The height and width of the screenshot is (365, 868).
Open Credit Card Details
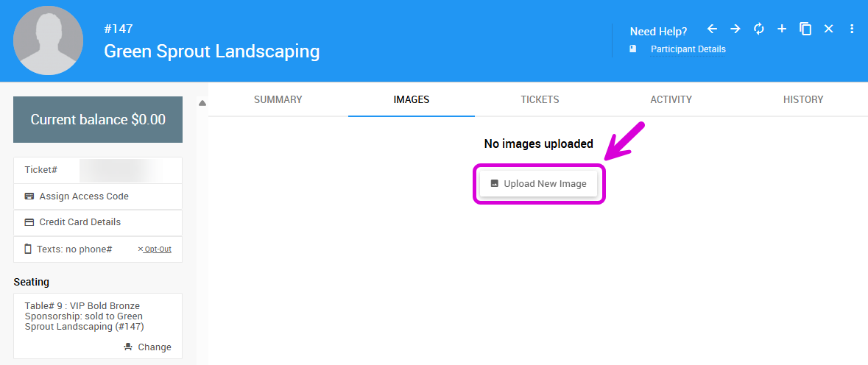[x=80, y=222]
